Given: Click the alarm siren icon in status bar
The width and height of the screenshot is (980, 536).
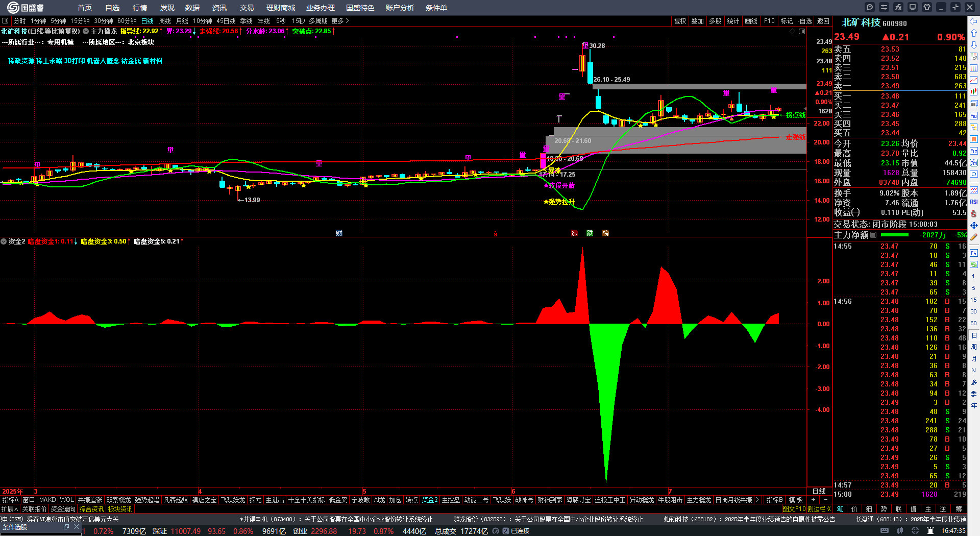Looking at the screenshot, I should 930,531.
